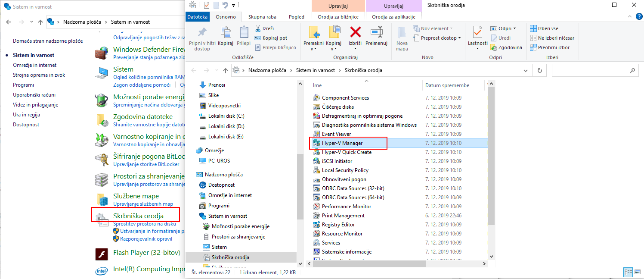Click Razporejevalnik opravil link

[x=146, y=239]
